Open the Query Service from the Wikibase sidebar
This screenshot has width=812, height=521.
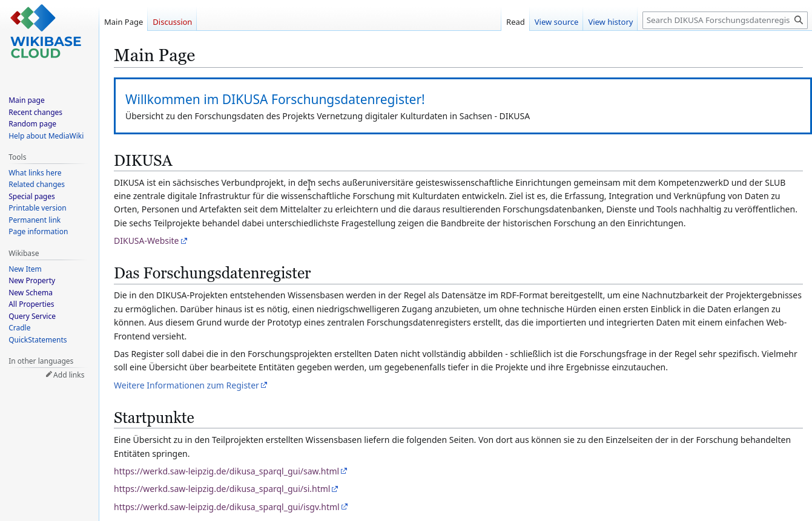(x=31, y=316)
